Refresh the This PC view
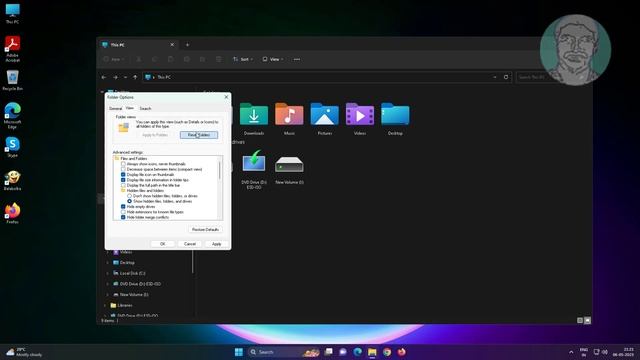The image size is (640, 360). [x=506, y=77]
